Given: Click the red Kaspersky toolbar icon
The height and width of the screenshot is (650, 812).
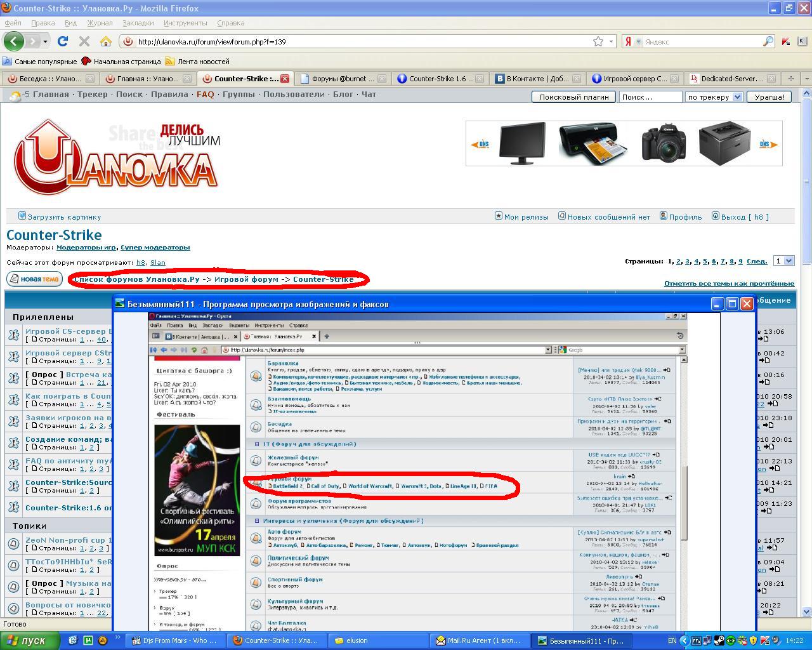Looking at the screenshot, I should point(786,41).
